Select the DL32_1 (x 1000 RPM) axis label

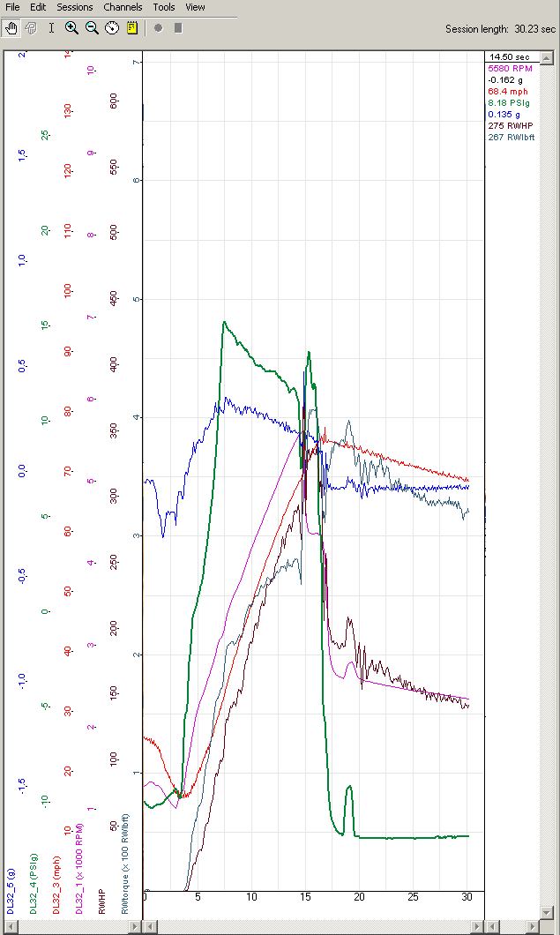pos(78,869)
